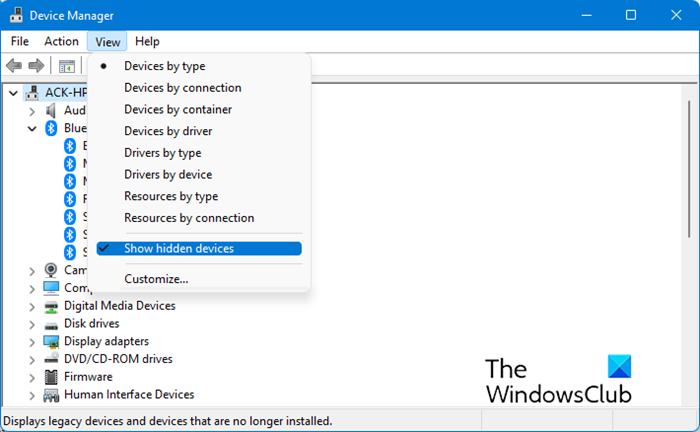Click the Firmware chip icon
The width and height of the screenshot is (700, 432).
[x=51, y=377]
